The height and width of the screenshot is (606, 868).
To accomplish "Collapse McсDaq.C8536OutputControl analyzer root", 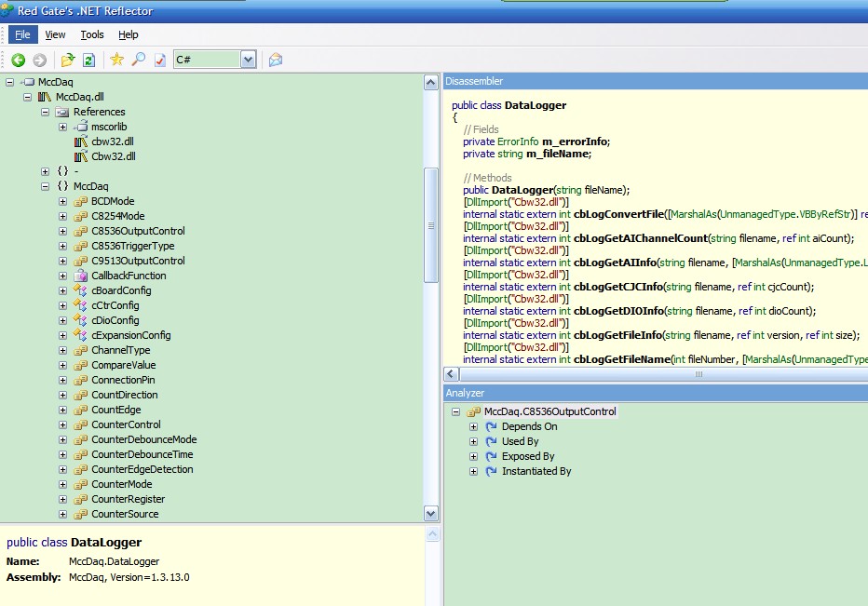I will pos(455,411).
